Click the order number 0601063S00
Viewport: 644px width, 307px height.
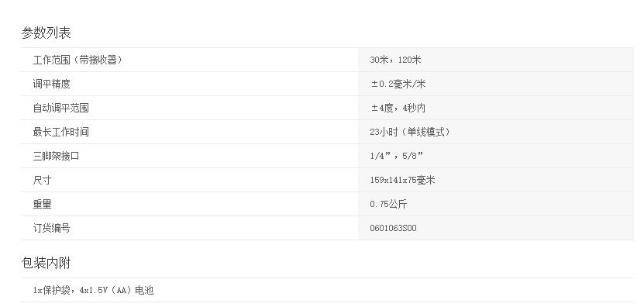point(393,228)
